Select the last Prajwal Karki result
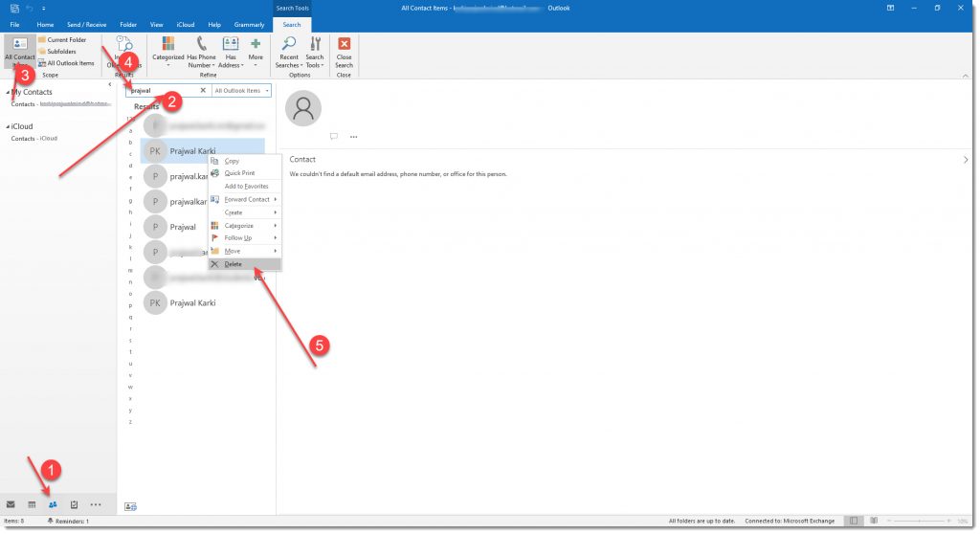The width and height of the screenshot is (980, 534). (x=203, y=303)
